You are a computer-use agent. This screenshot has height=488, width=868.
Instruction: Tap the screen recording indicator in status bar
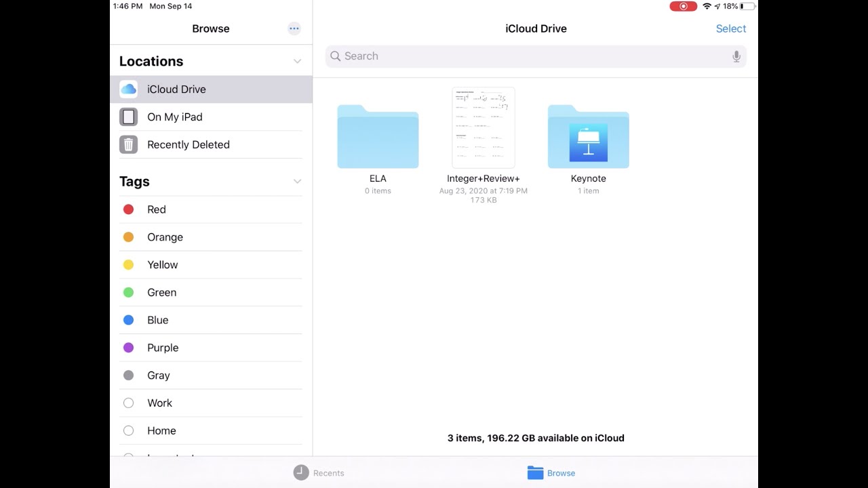click(683, 6)
